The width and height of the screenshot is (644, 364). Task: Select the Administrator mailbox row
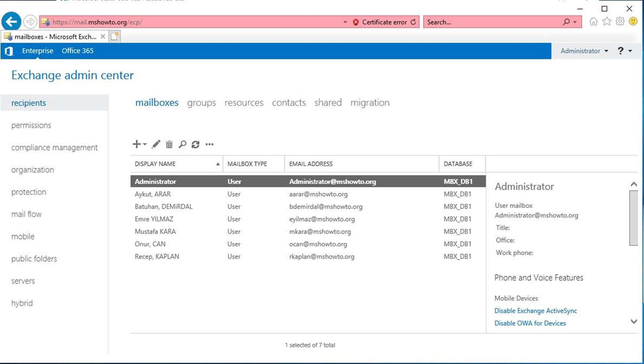[308, 181]
